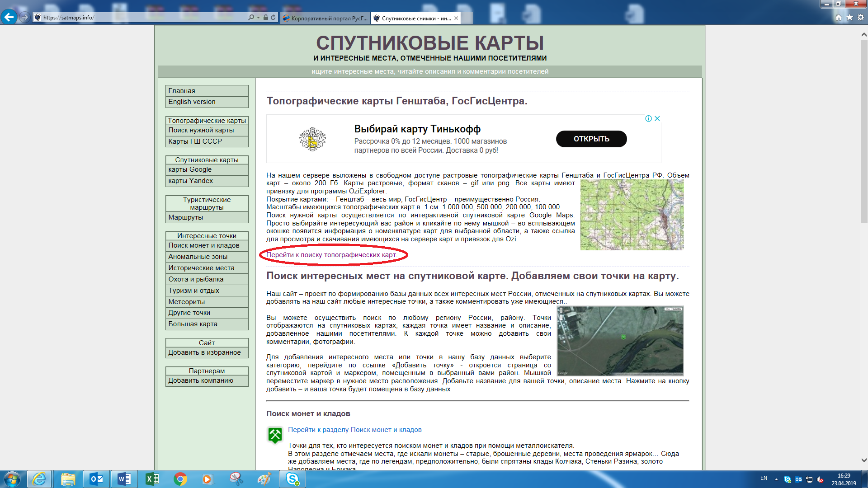Click the ОТКРЫТЬ button in the ad
This screenshot has height=488, width=868.
coord(591,139)
